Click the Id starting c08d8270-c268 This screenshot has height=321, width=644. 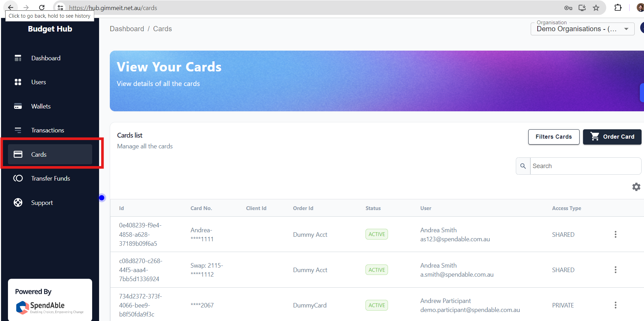click(x=141, y=270)
